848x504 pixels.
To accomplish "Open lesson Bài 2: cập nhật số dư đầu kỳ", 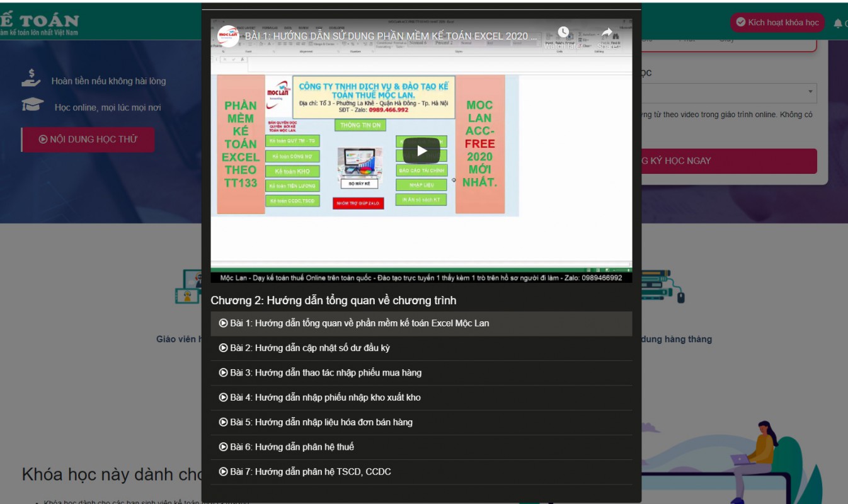I will click(421, 348).
